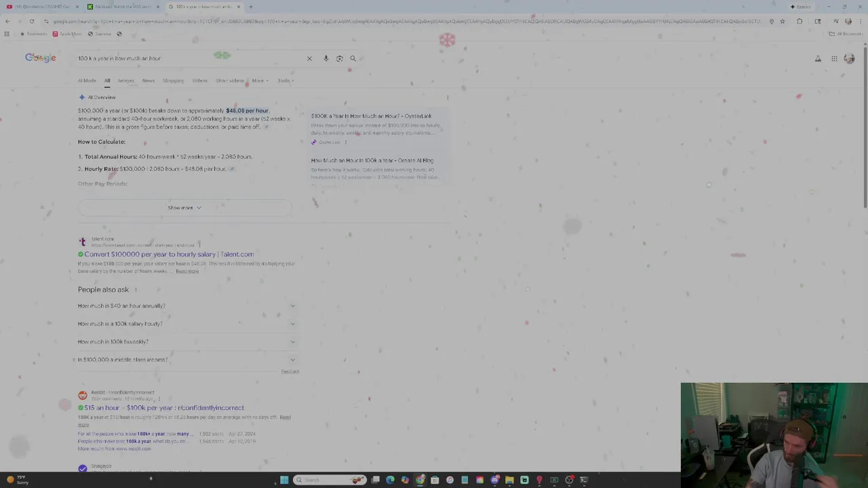The height and width of the screenshot is (488, 868).
Task: Open Talent.com convert $100000 result
Action: 169,254
